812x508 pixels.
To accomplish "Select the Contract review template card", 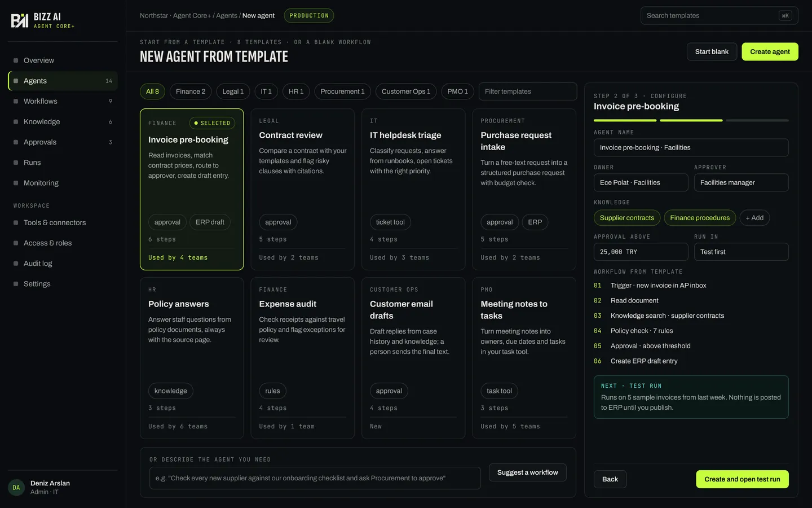I will pyautogui.click(x=302, y=190).
